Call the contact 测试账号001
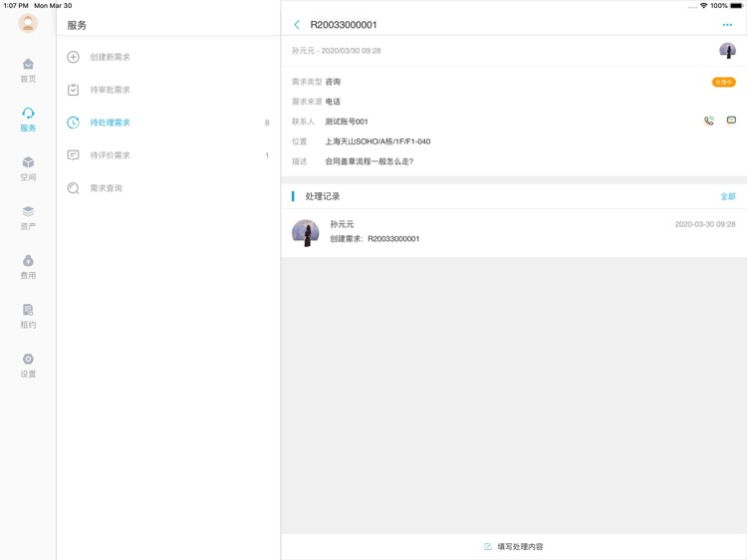Screen dimensions: 747x560 (709, 121)
